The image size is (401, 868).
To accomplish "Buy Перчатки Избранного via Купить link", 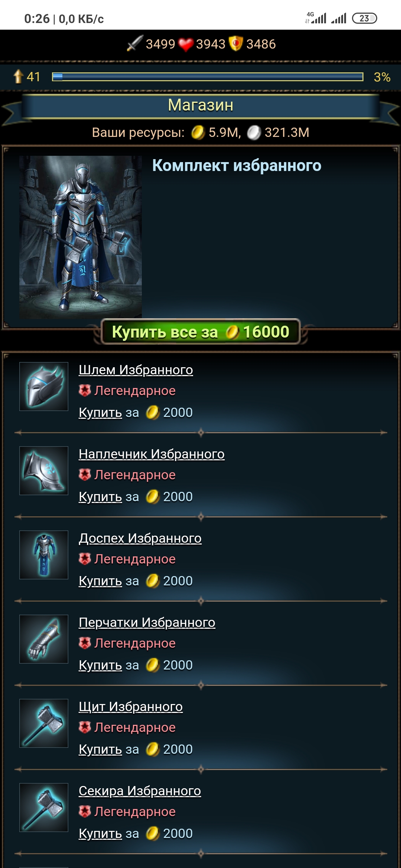I will 100,665.
